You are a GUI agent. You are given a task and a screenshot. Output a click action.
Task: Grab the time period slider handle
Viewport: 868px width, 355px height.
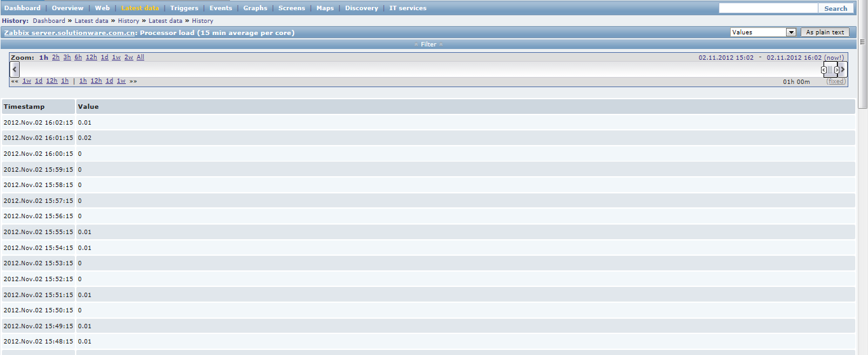click(830, 69)
